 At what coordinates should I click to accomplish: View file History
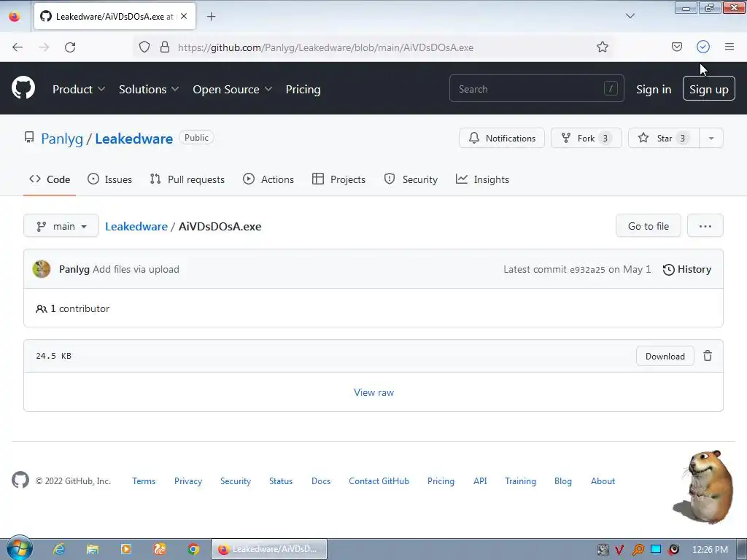(687, 270)
